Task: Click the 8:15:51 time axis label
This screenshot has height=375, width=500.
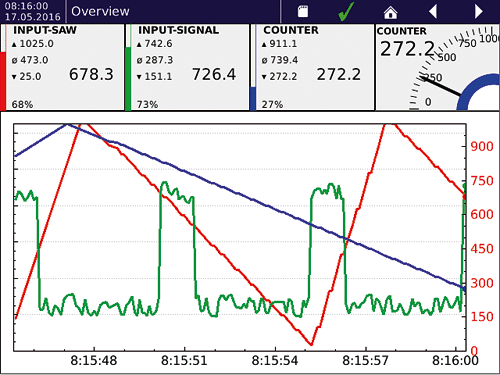Action: pyautogui.click(x=184, y=360)
